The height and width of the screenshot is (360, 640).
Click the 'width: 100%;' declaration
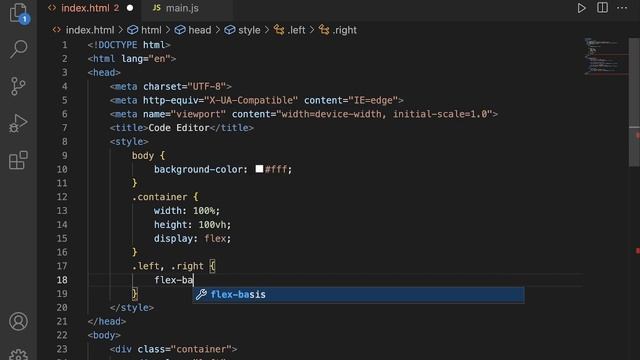187,211
